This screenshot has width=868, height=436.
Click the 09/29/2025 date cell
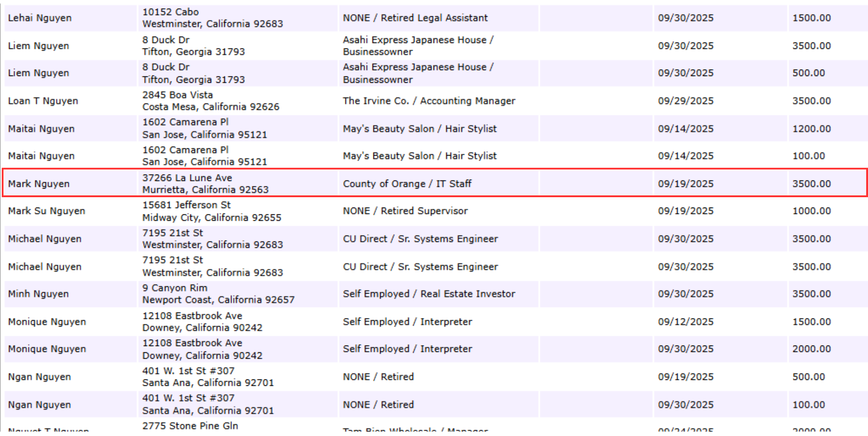coord(685,101)
